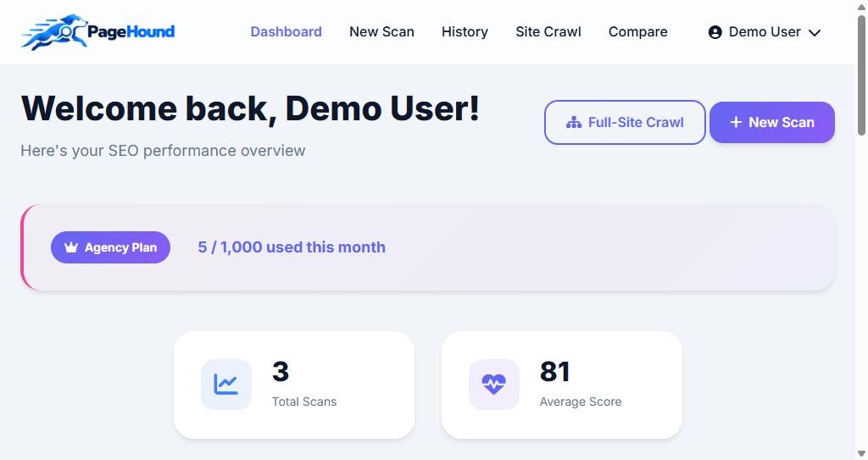868x460 pixels.
Task: Expand the Demo User dropdown chevron
Action: (x=815, y=33)
